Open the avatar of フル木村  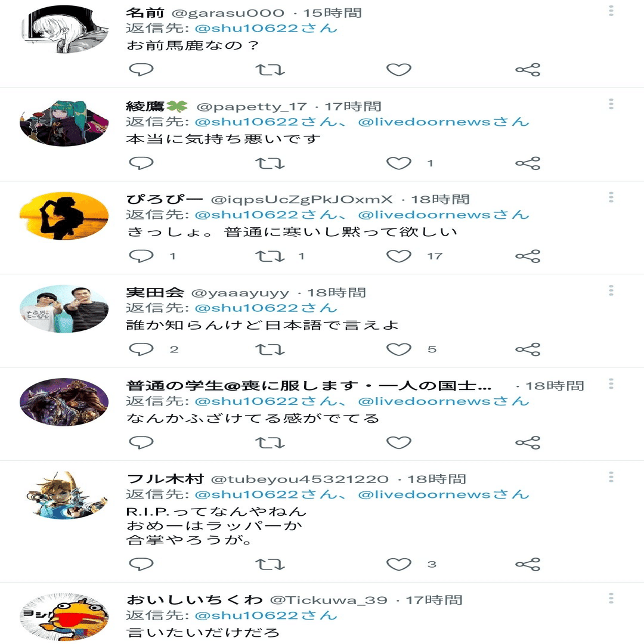[64, 496]
